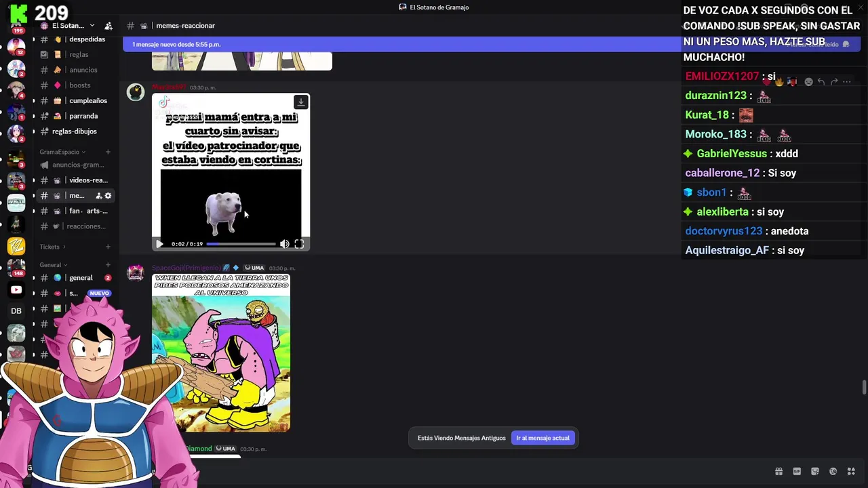Open the cumpleaños channel

tap(75, 100)
